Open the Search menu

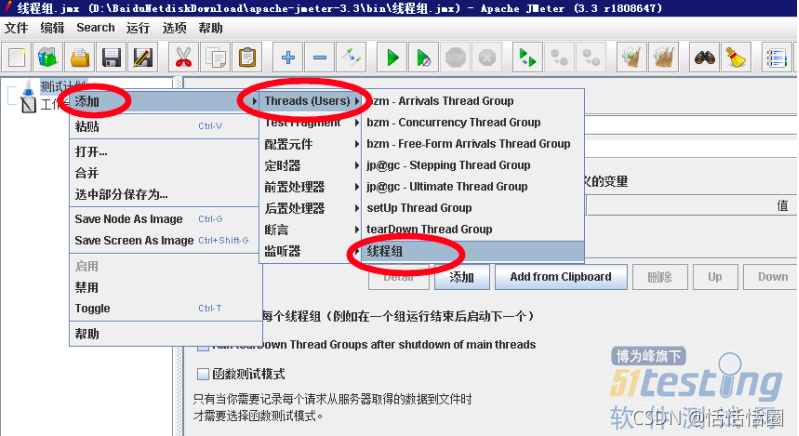click(x=95, y=28)
